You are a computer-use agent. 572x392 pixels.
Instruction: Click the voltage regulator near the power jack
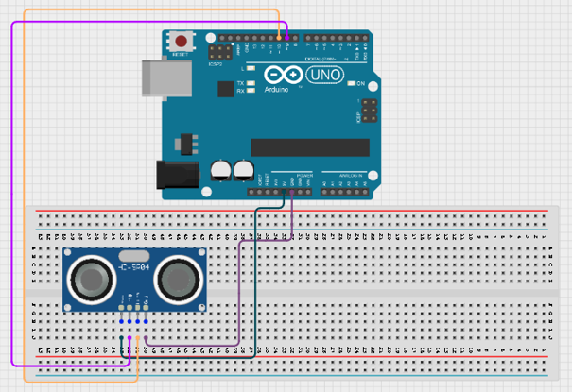[x=187, y=145]
